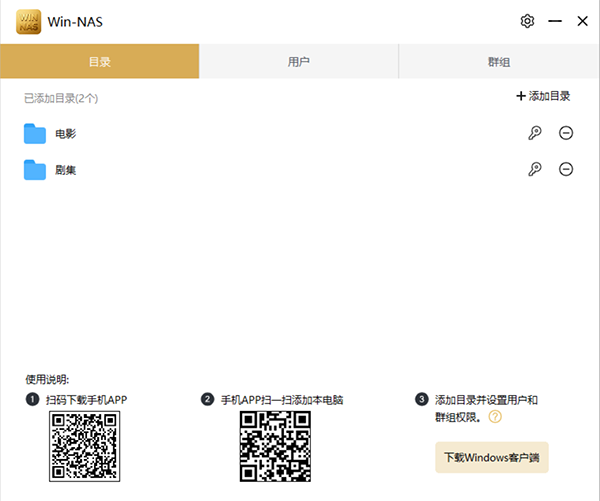
Task: Minimize the Win-NAS window
Action: point(555,21)
